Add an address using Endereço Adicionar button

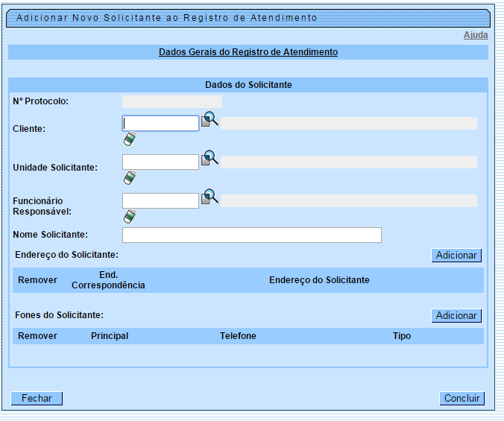click(x=456, y=256)
